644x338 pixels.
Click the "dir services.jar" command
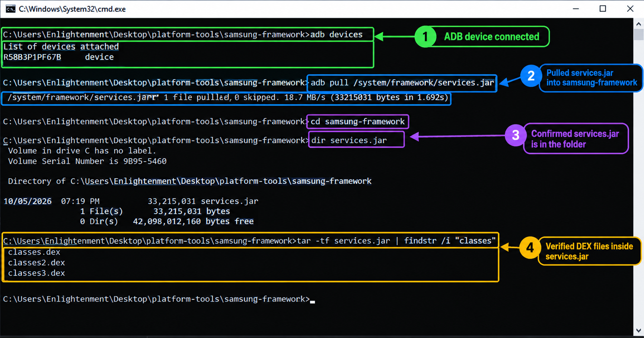pyautogui.click(x=349, y=140)
